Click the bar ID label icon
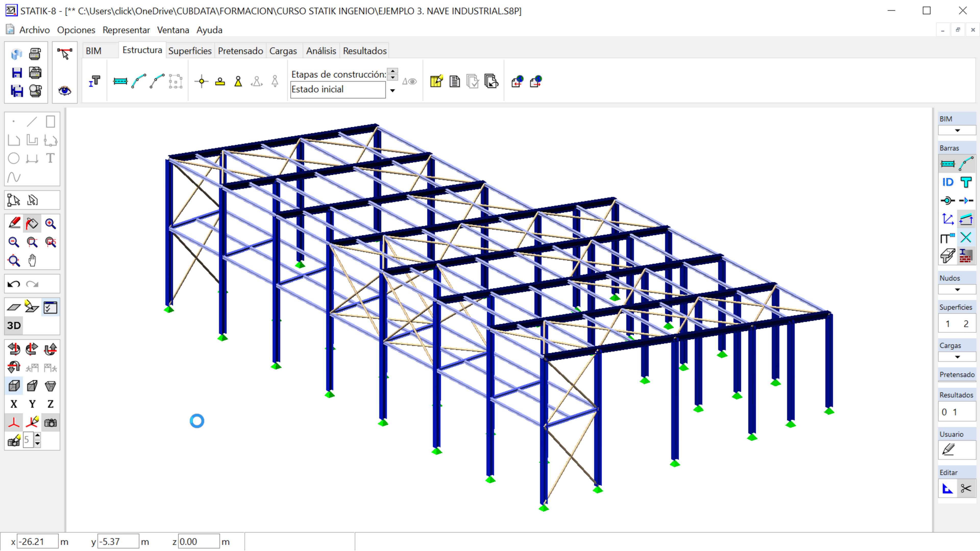This screenshot has height=551, width=980. pos(948,183)
